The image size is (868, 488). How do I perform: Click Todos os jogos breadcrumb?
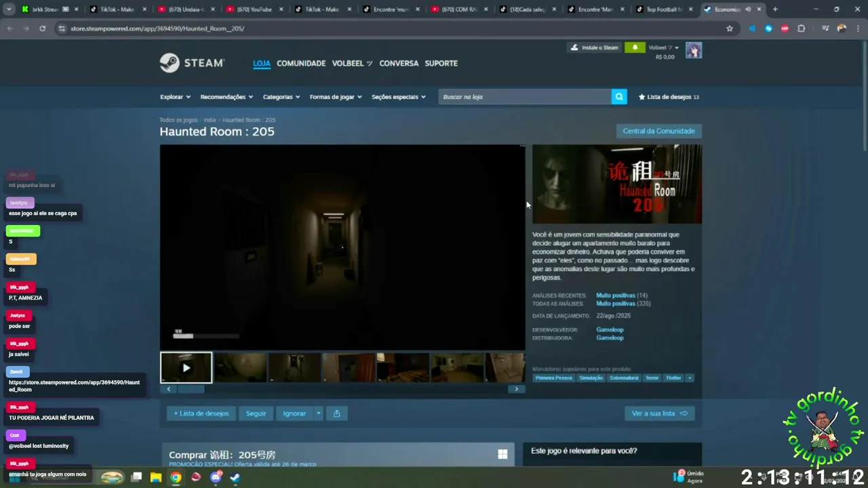178,120
